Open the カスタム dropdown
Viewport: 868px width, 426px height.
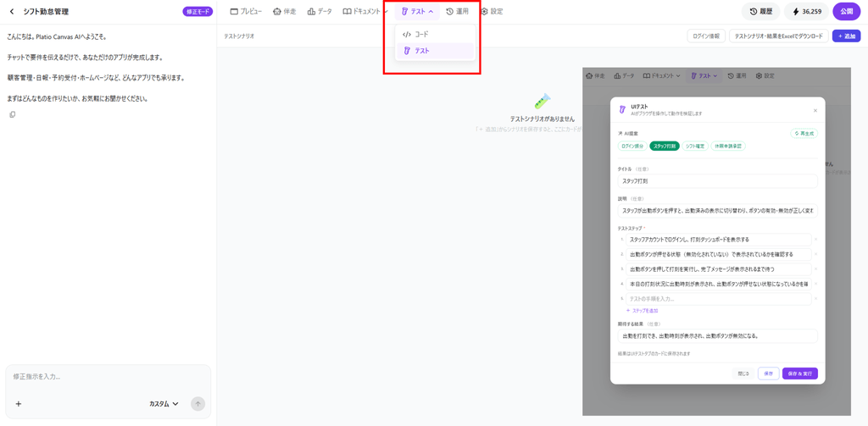(x=164, y=404)
